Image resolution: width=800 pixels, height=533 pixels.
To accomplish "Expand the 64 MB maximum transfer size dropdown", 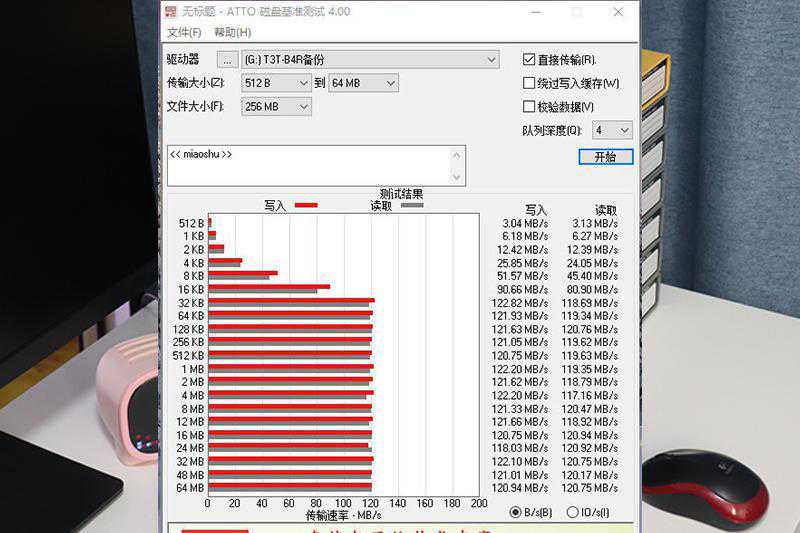I will click(389, 83).
